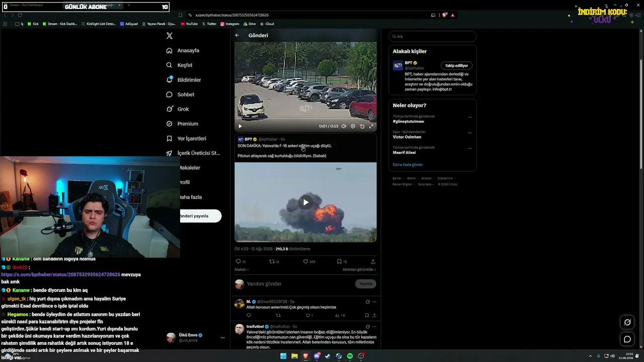The image size is (644, 362).
Task: Open Premium in the sidebar
Action: click(182, 124)
